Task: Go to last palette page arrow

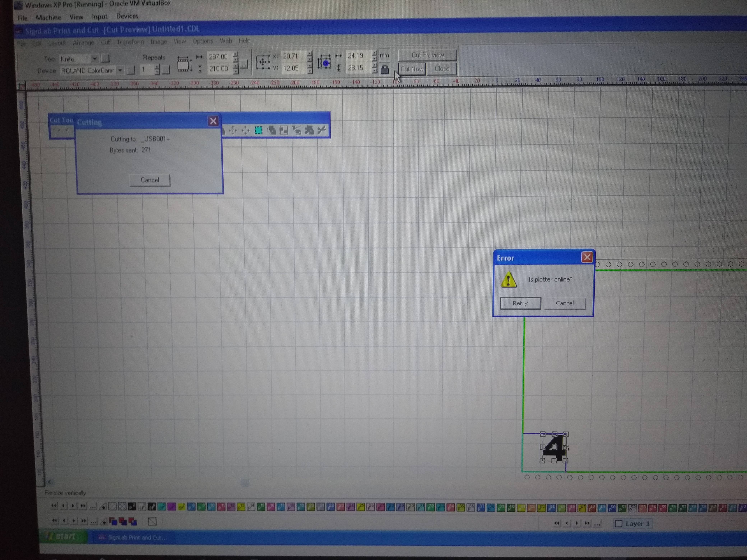Action: coord(83,506)
